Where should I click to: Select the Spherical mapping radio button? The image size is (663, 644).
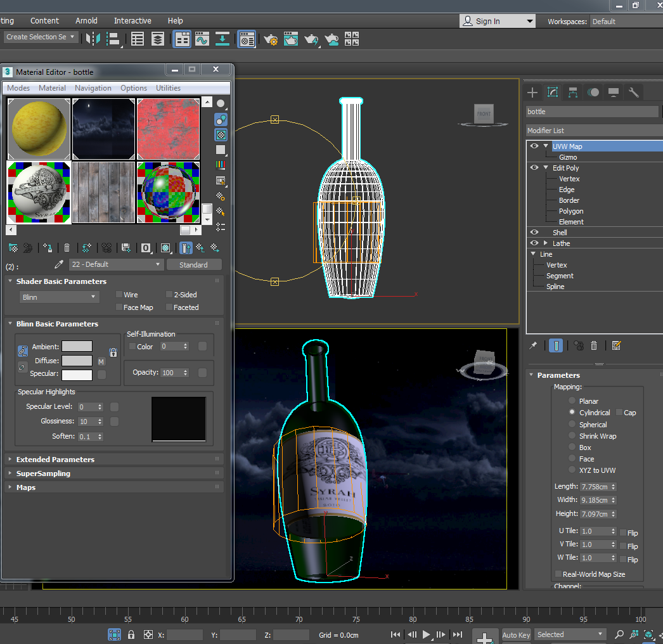[572, 425]
